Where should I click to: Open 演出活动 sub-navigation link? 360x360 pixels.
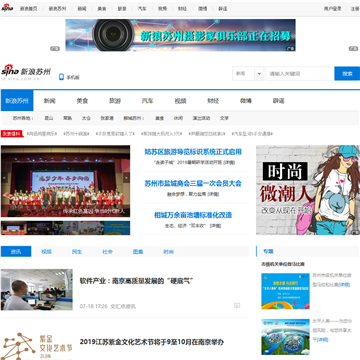click(201, 118)
